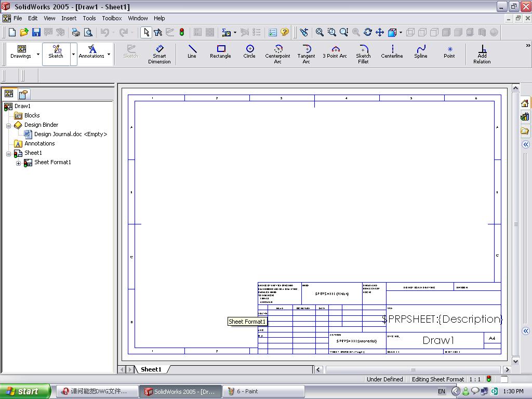Click the Sketch command manager button
Viewport: 532px width, 399px height.
tap(56, 52)
